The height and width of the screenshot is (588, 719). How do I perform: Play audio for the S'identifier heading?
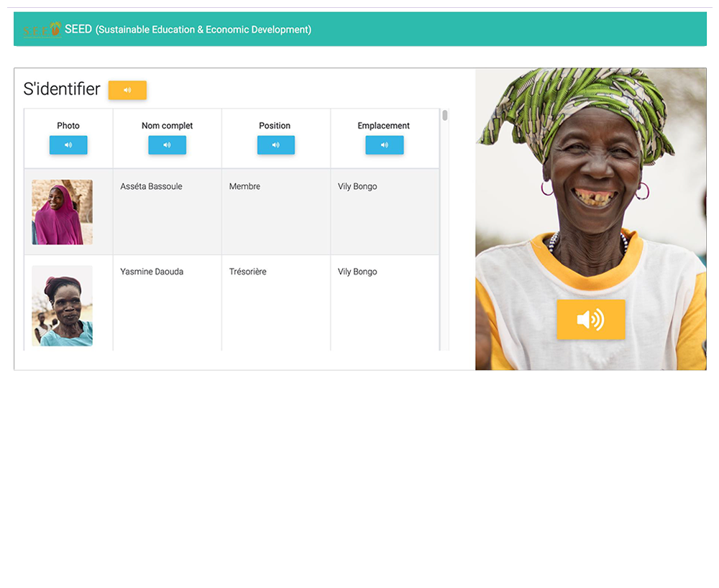click(x=127, y=90)
